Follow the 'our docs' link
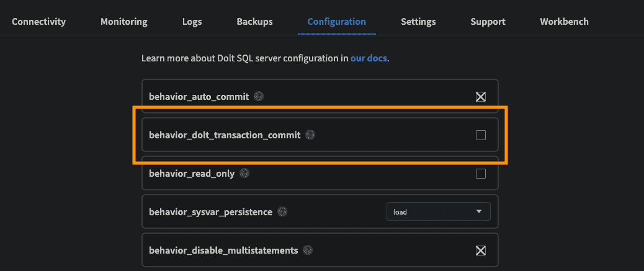This screenshot has height=271, width=644. [369, 58]
